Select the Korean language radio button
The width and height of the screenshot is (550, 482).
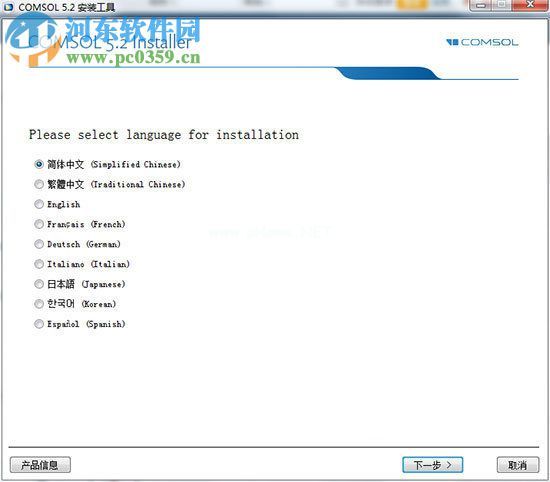pyautogui.click(x=39, y=304)
